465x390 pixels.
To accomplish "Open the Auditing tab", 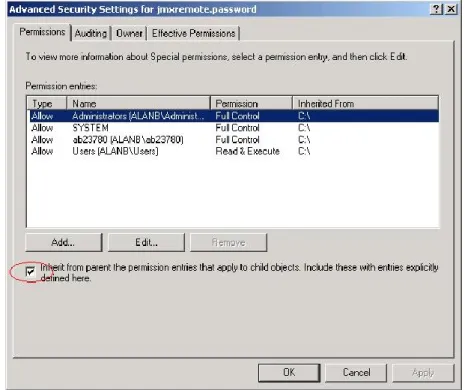I will (91, 33).
